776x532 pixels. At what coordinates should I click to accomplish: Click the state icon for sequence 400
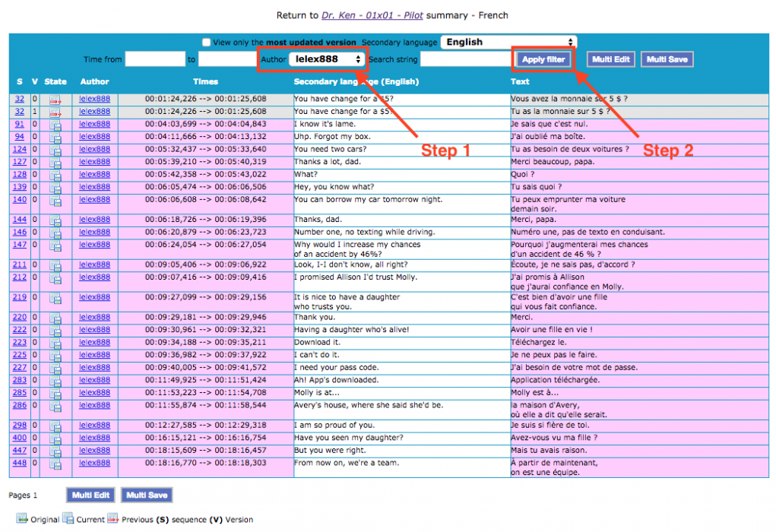point(55,438)
